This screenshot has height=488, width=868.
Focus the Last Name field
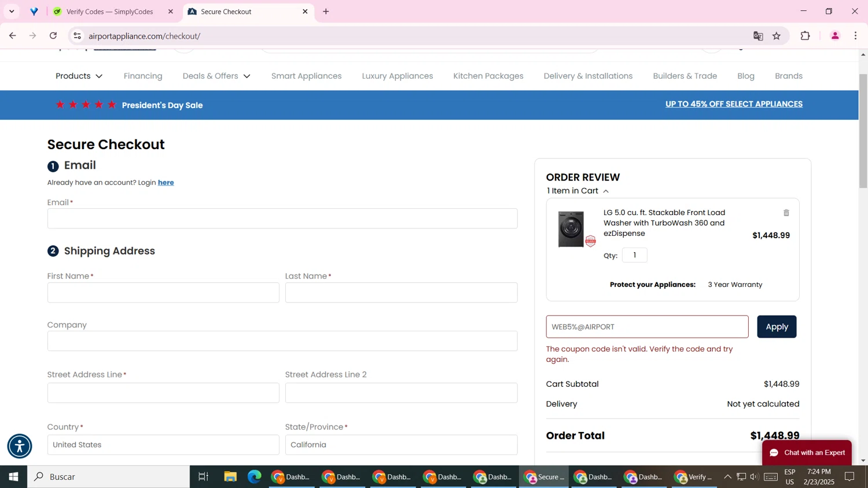[401, 293]
